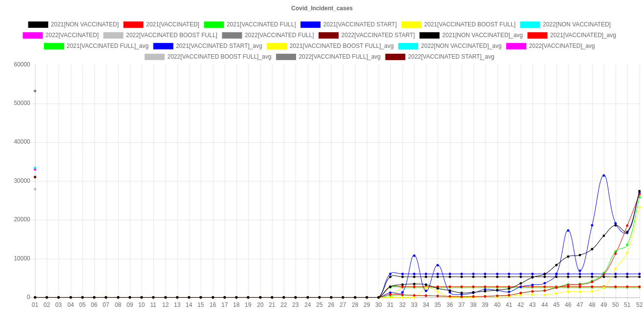Toggle the 2021[NON VACCINATED]_avg legend label
The image size is (644, 322).
(x=482, y=35)
